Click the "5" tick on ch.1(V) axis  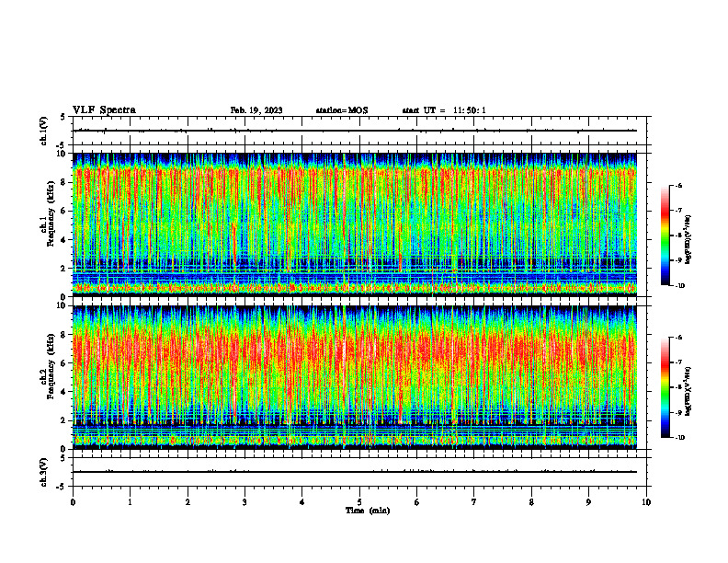[x=63, y=117]
